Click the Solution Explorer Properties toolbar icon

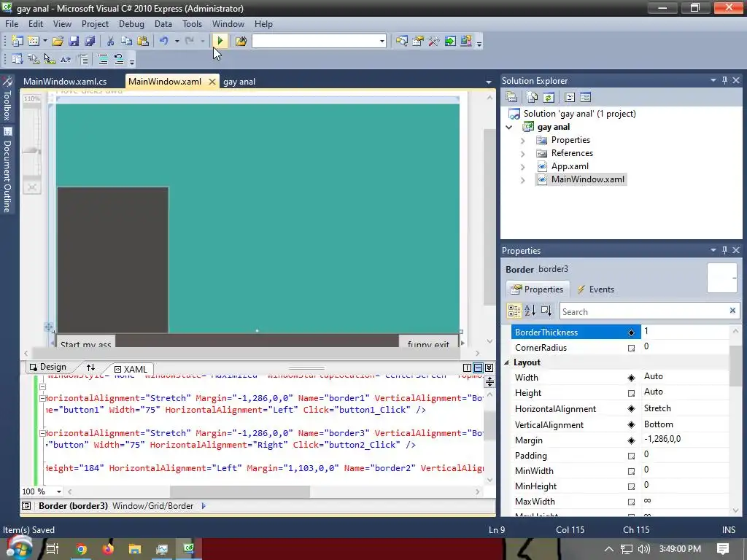[x=511, y=98]
